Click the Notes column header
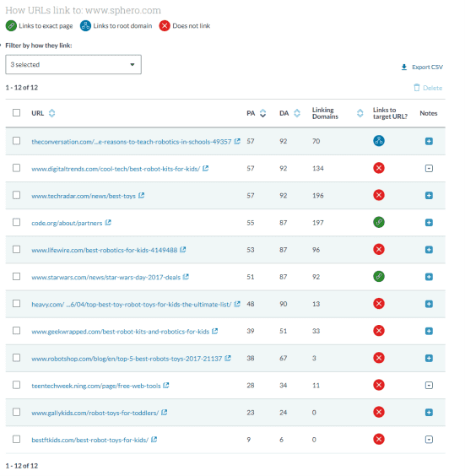This screenshot has width=465, height=476. pyautogui.click(x=428, y=113)
